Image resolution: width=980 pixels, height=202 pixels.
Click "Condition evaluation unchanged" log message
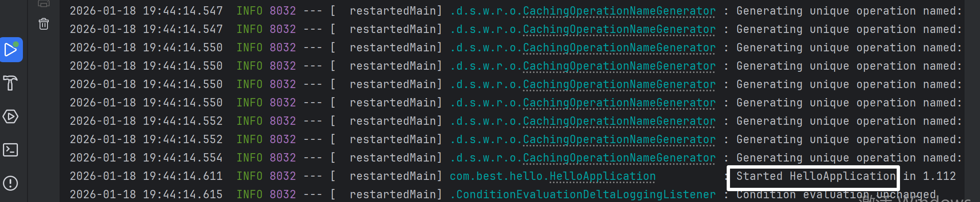coord(836,195)
